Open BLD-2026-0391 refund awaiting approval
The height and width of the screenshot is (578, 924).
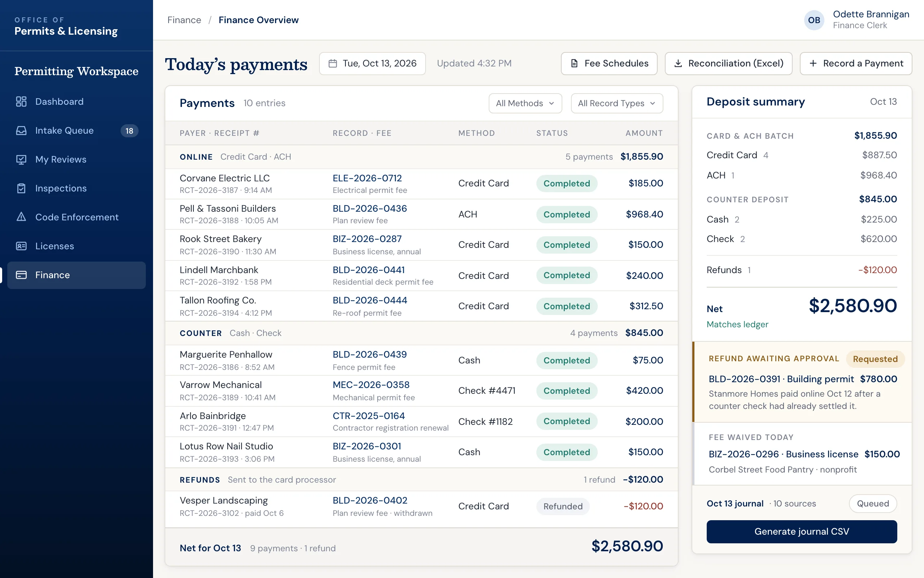[x=781, y=379]
